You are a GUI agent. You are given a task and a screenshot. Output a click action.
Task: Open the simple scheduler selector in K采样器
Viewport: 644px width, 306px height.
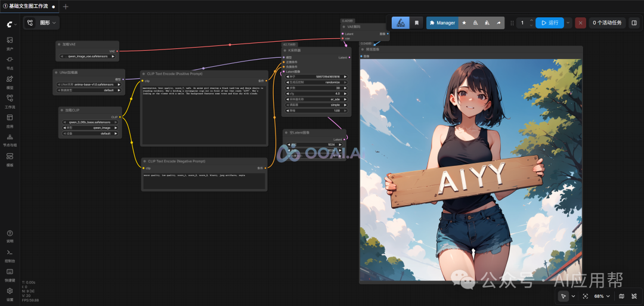(316, 105)
